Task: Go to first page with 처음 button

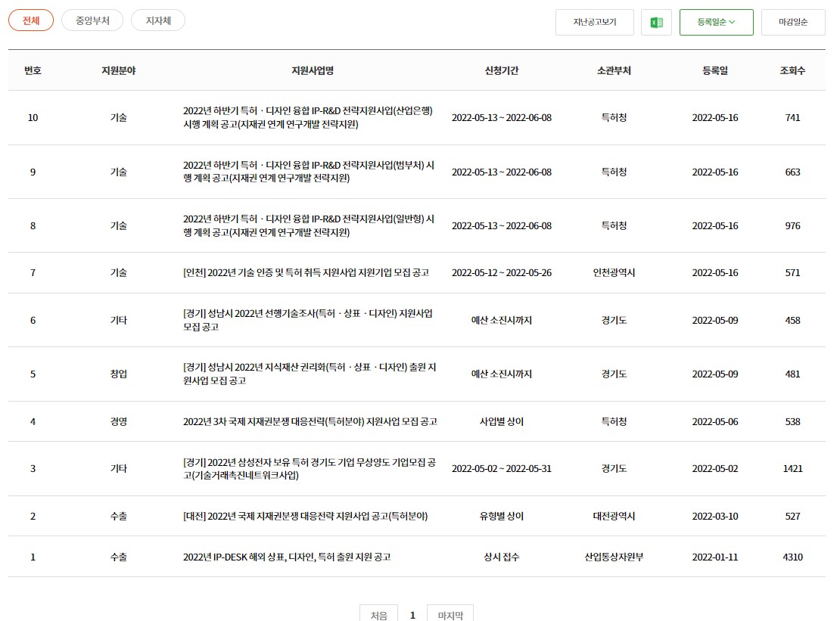Action: tap(379, 615)
